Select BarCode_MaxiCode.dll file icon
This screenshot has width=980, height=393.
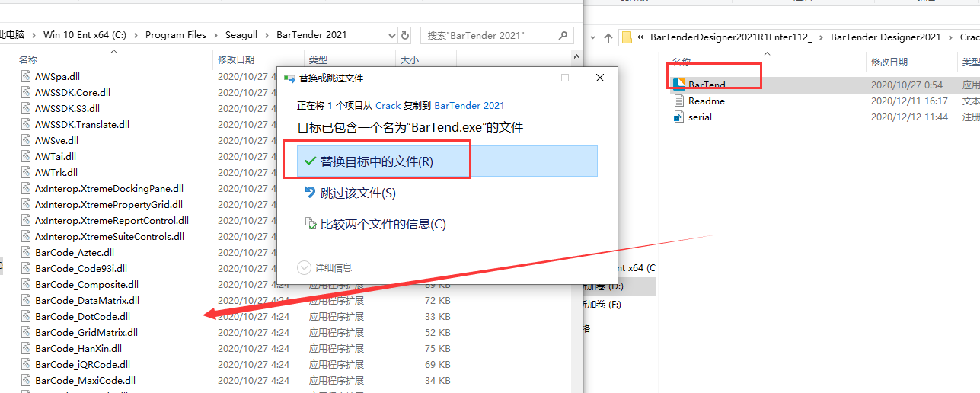27,380
